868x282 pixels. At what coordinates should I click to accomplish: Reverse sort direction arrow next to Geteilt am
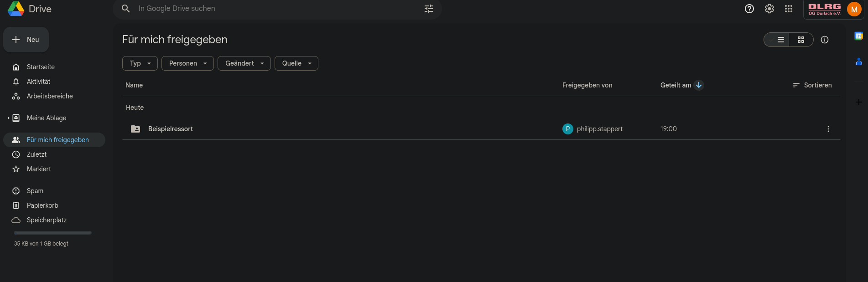(x=698, y=85)
